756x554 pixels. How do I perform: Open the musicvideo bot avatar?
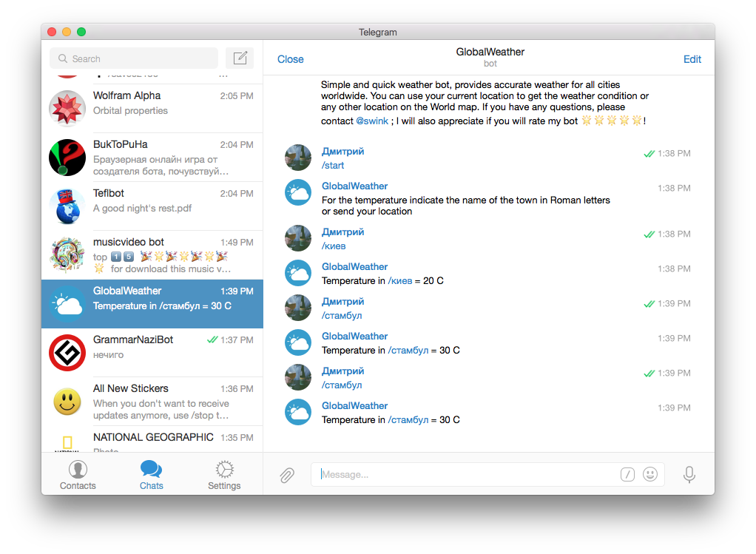(67, 254)
